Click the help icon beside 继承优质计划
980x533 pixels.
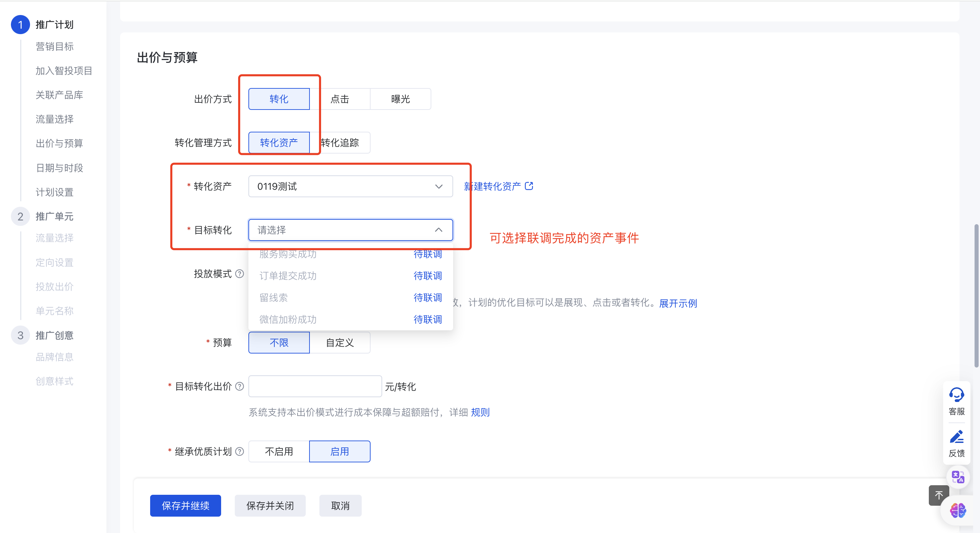(x=239, y=451)
